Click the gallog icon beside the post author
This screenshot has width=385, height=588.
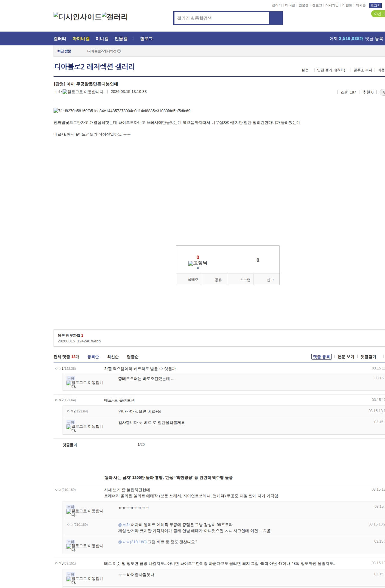[83, 92]
